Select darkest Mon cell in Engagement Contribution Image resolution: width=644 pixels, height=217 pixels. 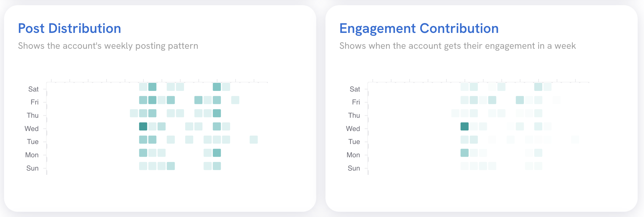coord(464,153)
